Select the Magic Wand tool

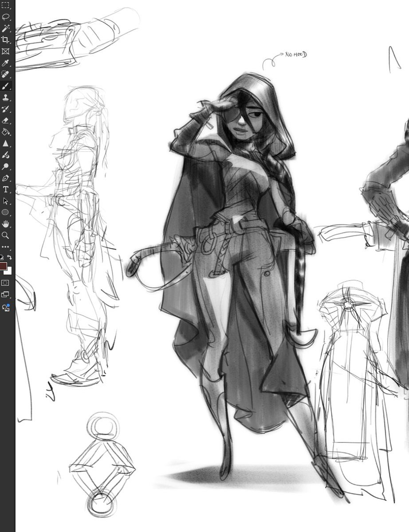coord(6,28)
